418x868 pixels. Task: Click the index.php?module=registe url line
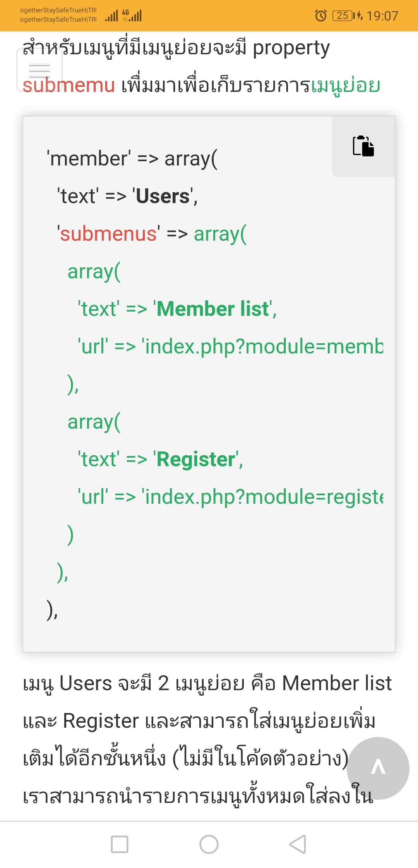231,497
